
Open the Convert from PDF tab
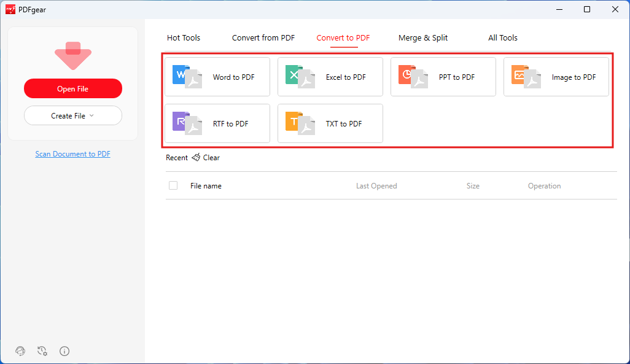[263, 38]
